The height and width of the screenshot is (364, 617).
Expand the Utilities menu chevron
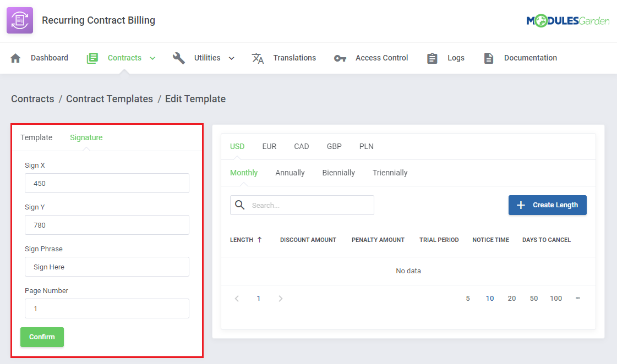point(231,58)
